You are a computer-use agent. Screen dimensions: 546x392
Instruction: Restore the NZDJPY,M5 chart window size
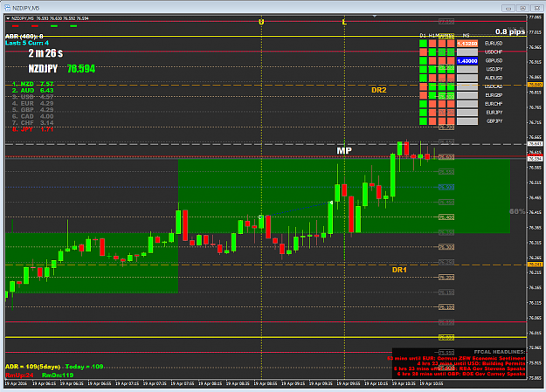522,8
